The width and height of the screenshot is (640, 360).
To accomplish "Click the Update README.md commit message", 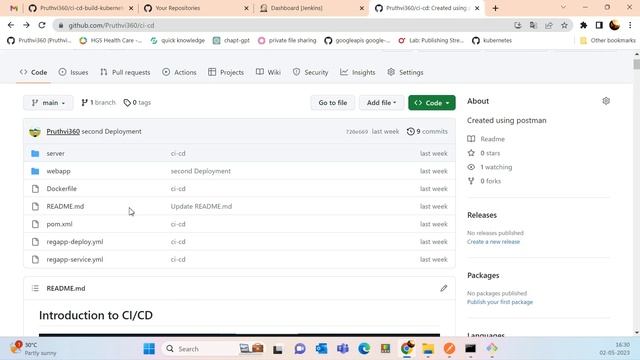I will pos(201,207).
